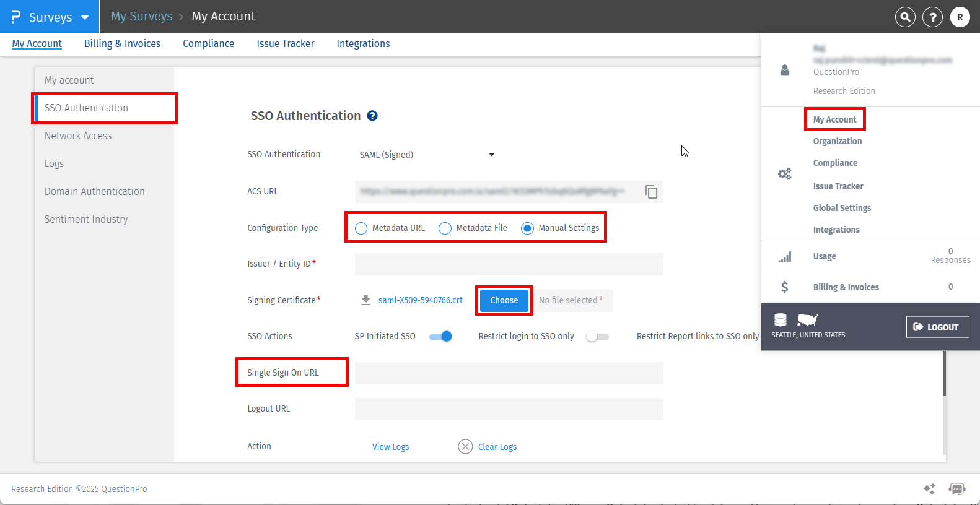Click the search magnifier icon in header
980x505 pixels.
905,17
